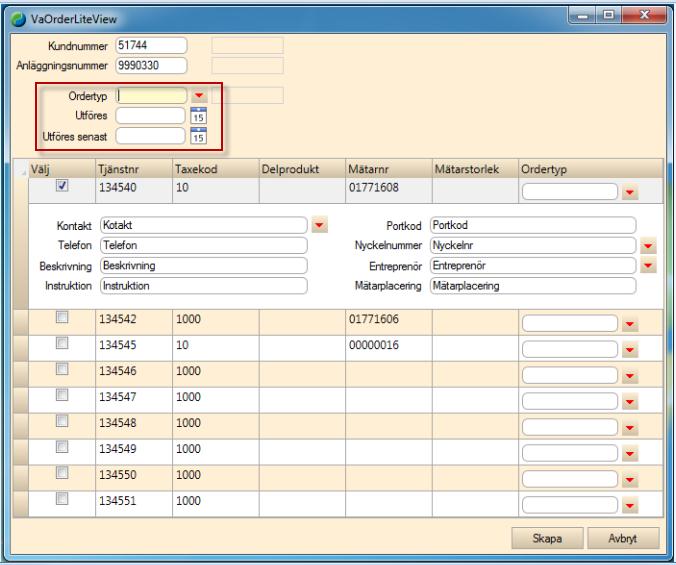This screenshot has width=676, height=565.
Task: Open Ordertyp dropdown for row 134550
Action: click(630, 479)
